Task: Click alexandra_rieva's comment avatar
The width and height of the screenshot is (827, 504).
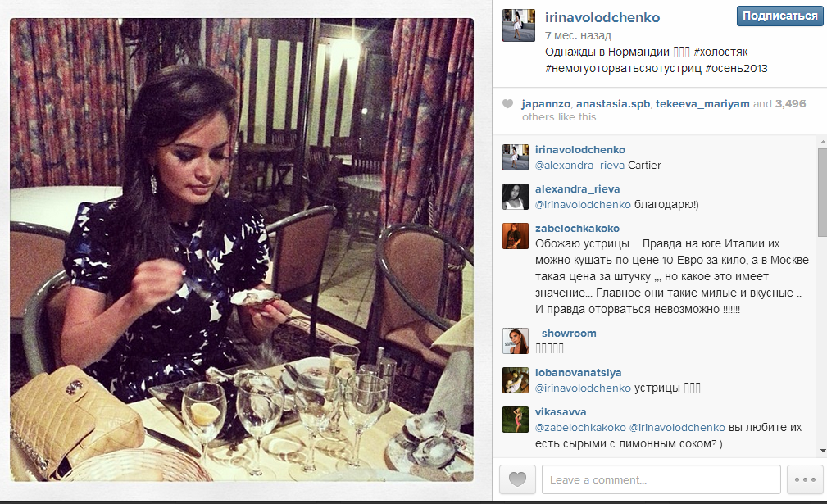Action: (516, 197)
